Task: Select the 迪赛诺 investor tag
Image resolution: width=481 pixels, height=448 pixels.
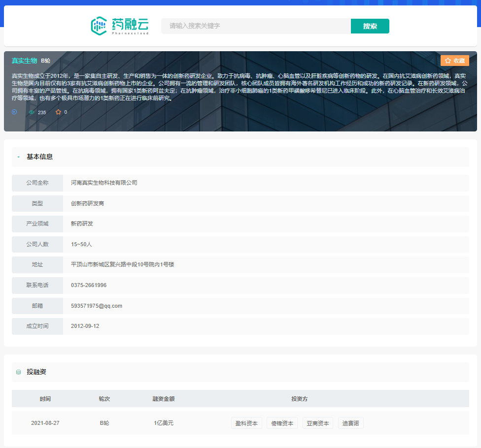Action: point(350,423)
